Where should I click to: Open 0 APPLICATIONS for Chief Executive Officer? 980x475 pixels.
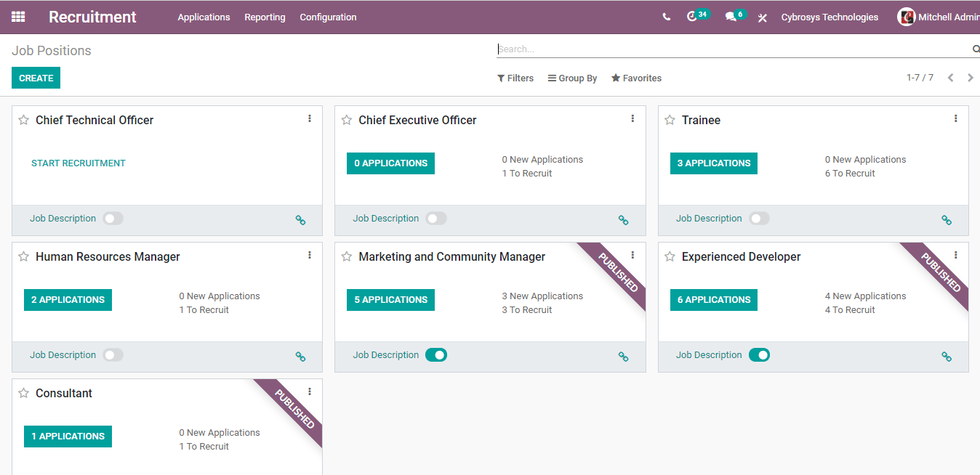click(390, 163)
